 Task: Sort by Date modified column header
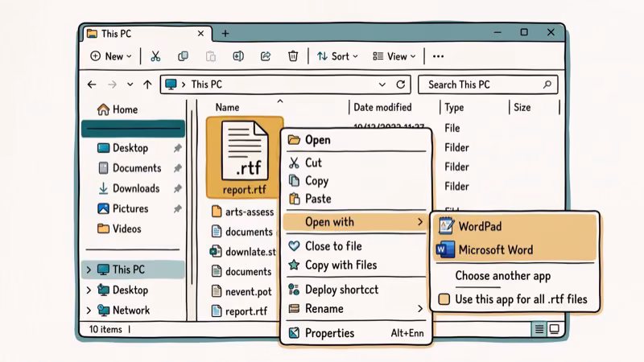[x=382, y=108]
